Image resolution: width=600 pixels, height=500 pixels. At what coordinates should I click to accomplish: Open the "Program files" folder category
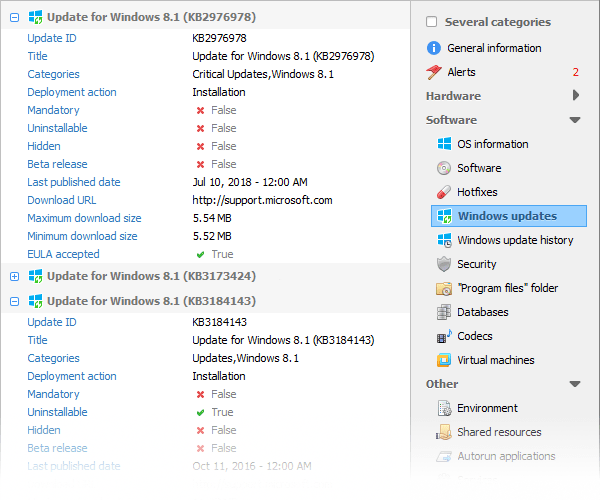pos(507,288)
